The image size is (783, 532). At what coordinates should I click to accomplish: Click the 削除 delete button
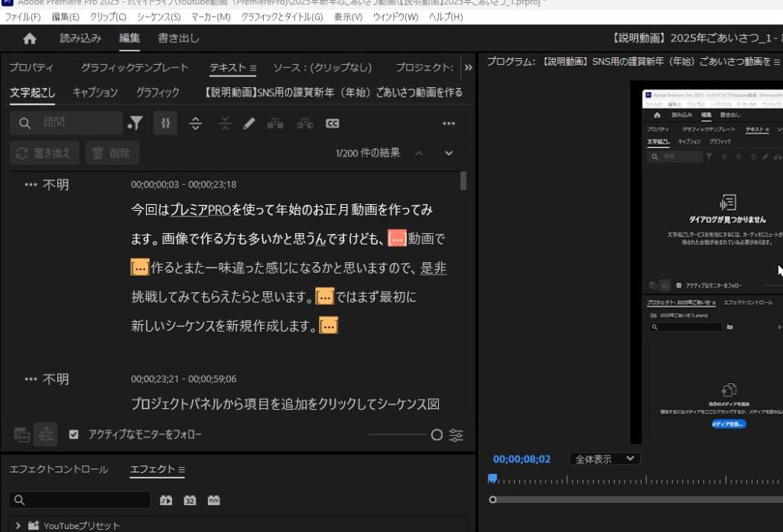tap(112, 153)
